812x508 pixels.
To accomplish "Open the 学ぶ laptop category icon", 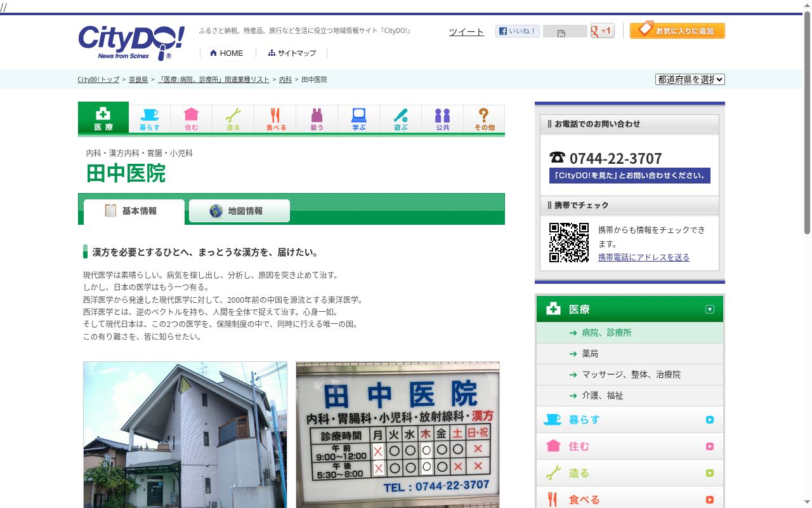I will 359,119.
